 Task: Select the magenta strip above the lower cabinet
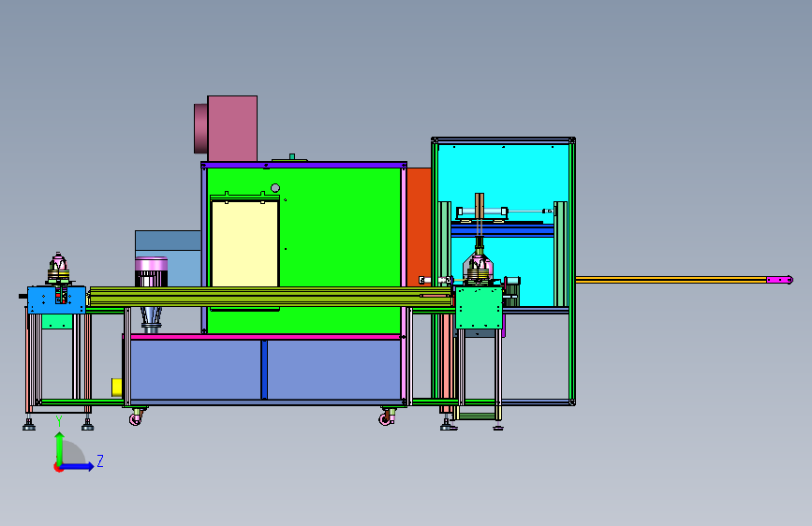[264, 337]
